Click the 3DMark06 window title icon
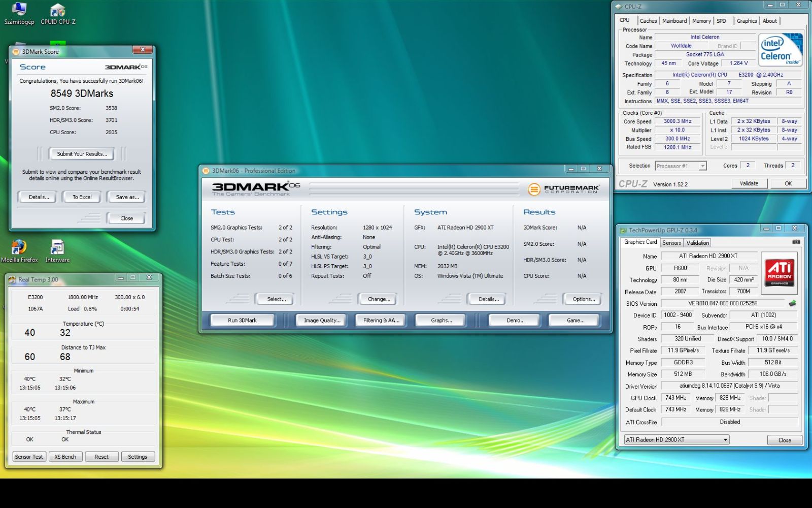Image resolution: width=812 pixels, height=508 pixels. click(206, 171)
